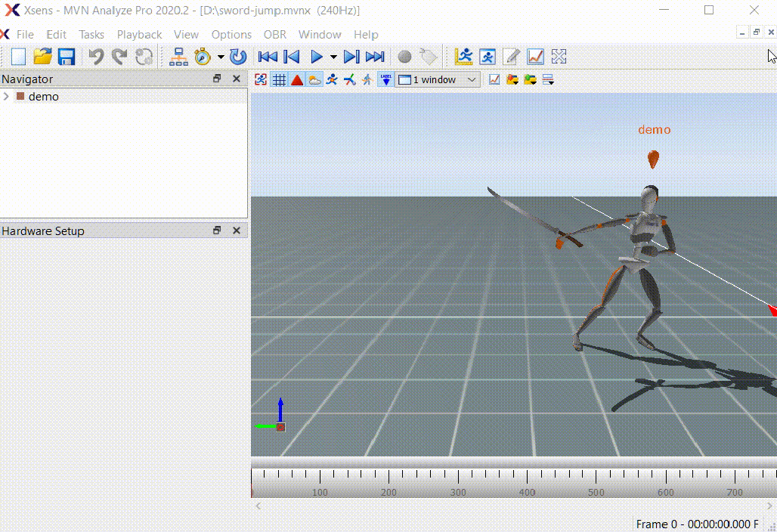Image resolution: width=777 pixels, height=532 pixels.
Task: Click the stopwatch timing icon
Action: point(201,57)
